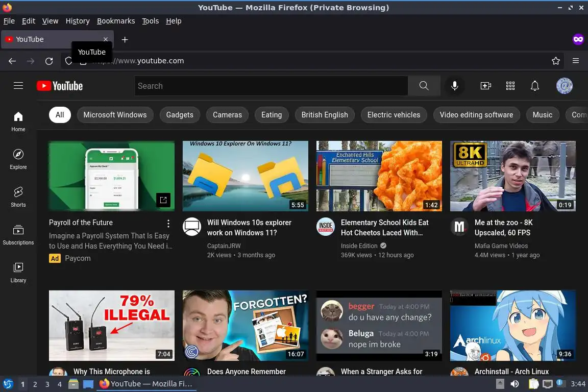
Task: Select the YouTube browser tab
Action: tap(57, 39)
